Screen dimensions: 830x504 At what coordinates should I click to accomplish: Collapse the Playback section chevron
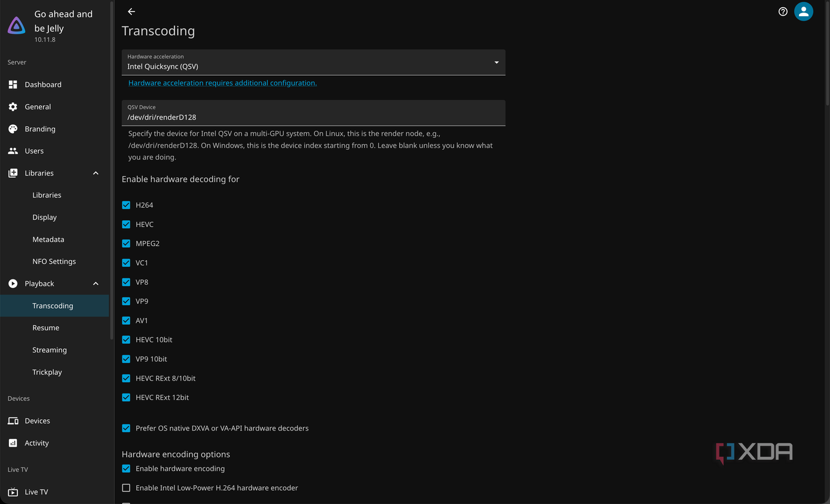[x=96, y=284]
